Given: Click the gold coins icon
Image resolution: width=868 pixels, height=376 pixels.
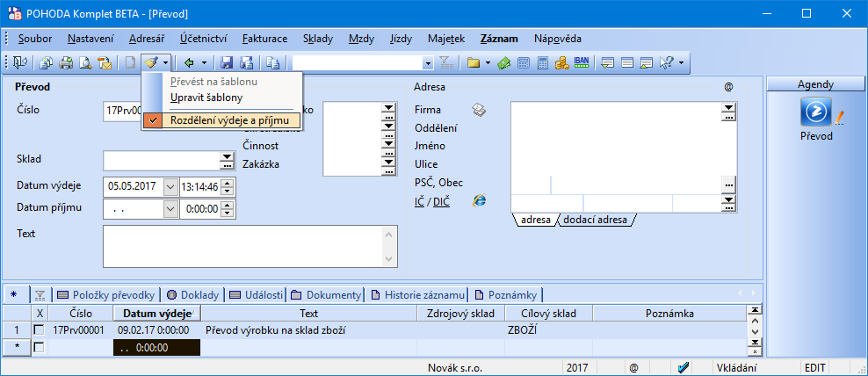Looking at the screenshot, I should tap(562, 63).
